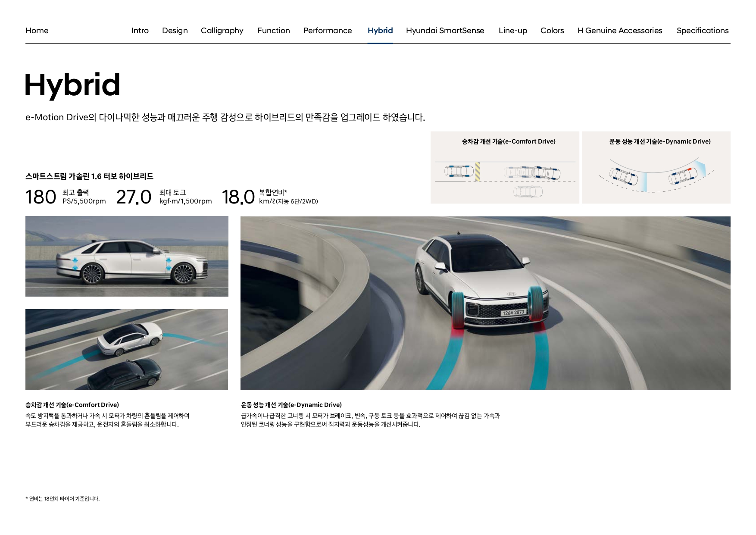Click the e-Dynamic Drive description paragraph

pyautogui.click(x=370, y=420)
